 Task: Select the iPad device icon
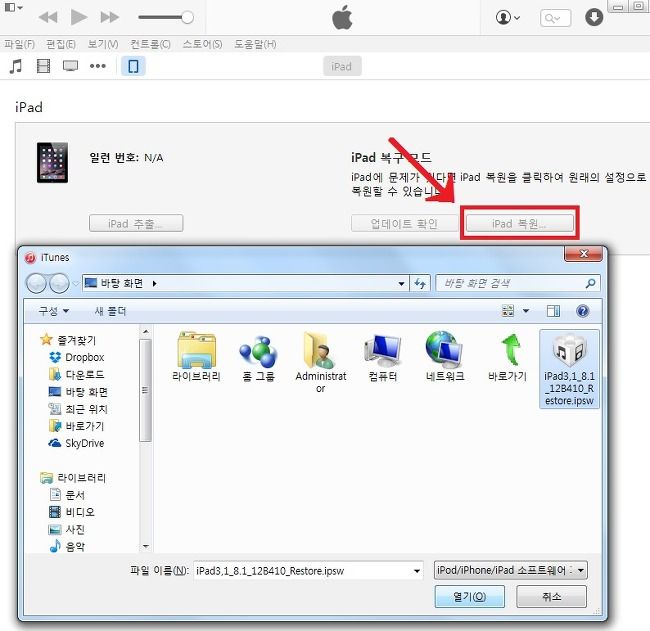point(133,66)
